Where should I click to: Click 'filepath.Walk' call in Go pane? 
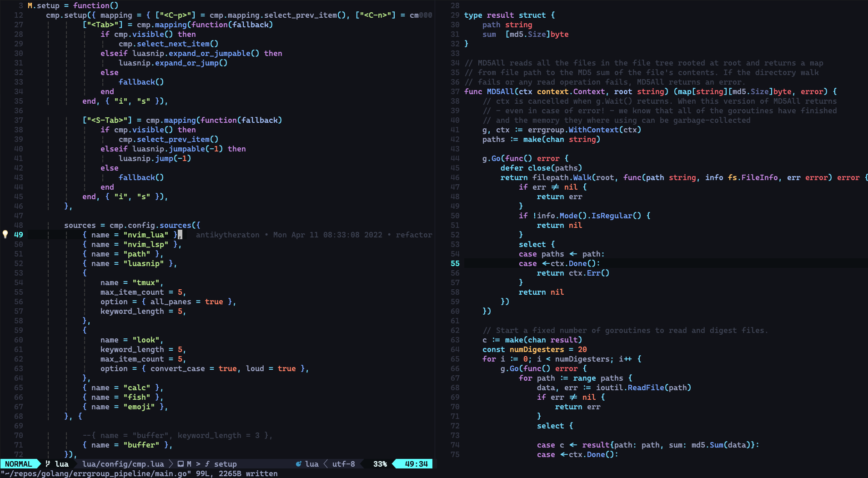562,177
